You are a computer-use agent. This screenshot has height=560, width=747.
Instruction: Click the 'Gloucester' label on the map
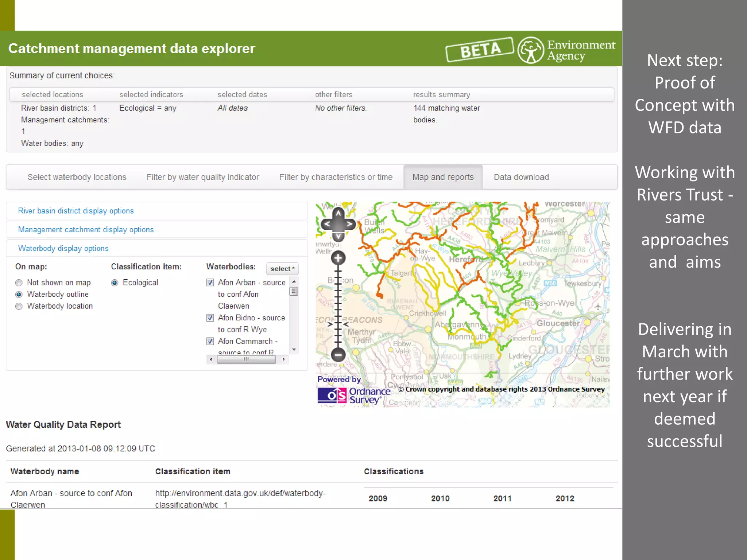pyautogui.click(x=558, y=323)
